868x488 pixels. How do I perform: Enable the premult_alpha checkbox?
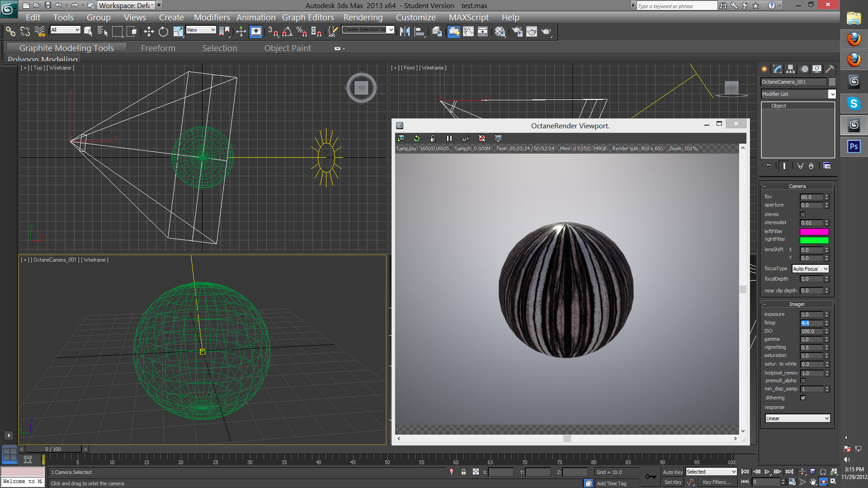click(x=803, y=381)
